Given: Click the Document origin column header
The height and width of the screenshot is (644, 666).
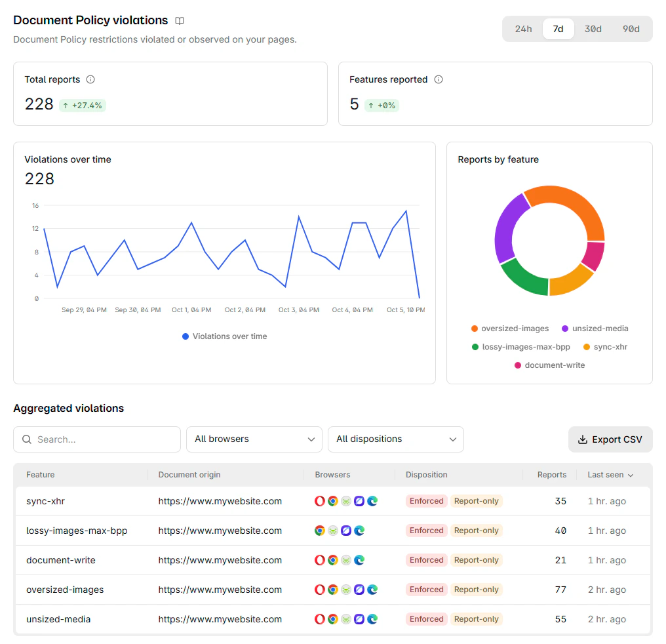Looking at the screenshot, I should coord(189,475).
